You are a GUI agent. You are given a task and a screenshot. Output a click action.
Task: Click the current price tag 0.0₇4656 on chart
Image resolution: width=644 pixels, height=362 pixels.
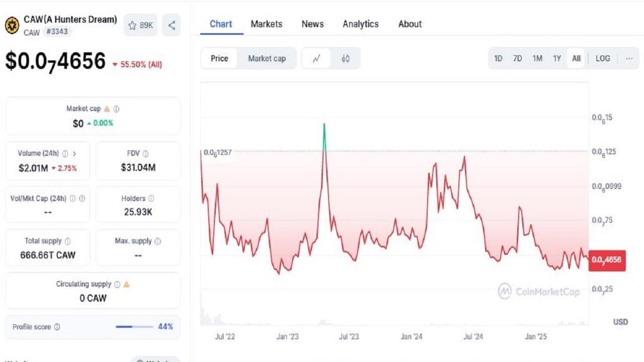(607, 260)
